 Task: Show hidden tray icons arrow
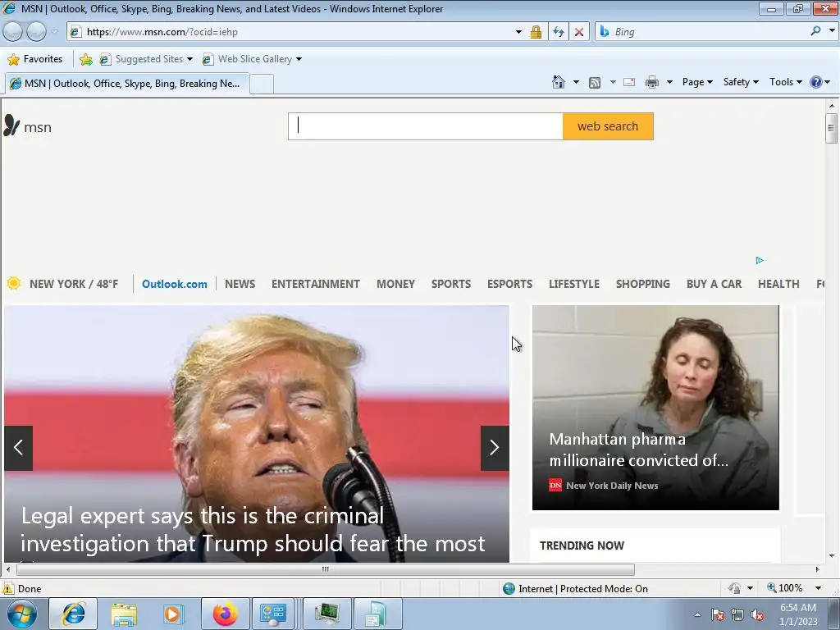697,614
